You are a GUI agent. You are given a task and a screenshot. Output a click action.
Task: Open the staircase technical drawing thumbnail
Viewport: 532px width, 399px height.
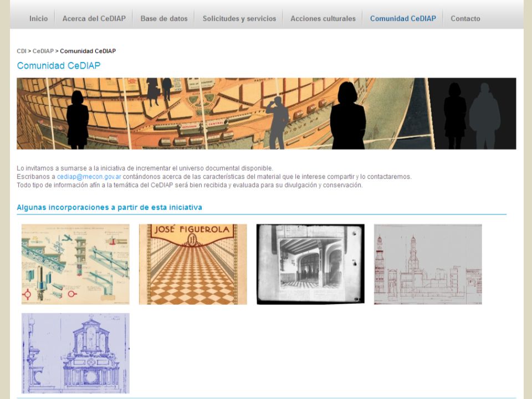pyautogui.click(x=75, y=264)
